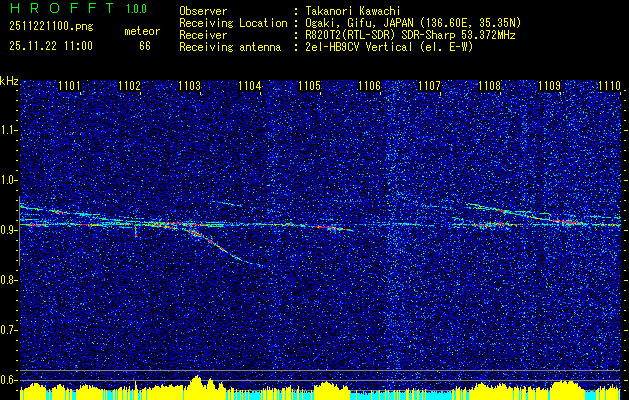The image size is (629, 400).
Task: Click the 1110 time marker
Action: 609,86
